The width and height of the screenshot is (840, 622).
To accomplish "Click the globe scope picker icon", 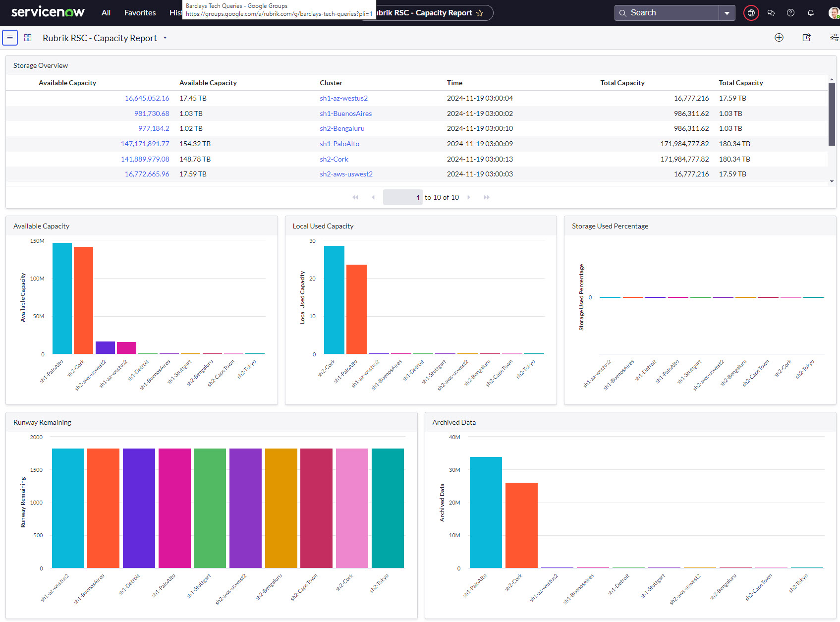I will [751, 13].
